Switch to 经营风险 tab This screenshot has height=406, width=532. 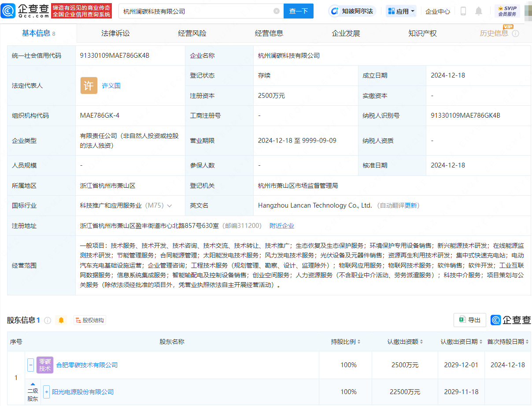pos(192,33)
